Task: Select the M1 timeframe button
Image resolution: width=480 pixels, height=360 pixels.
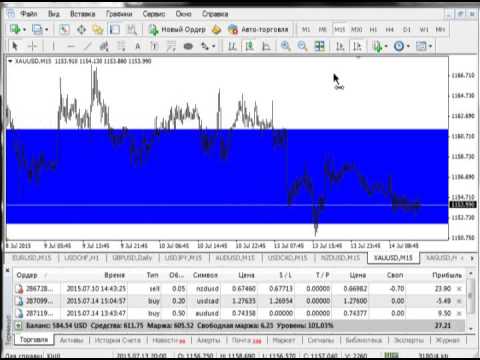Action: coord(306,29)
